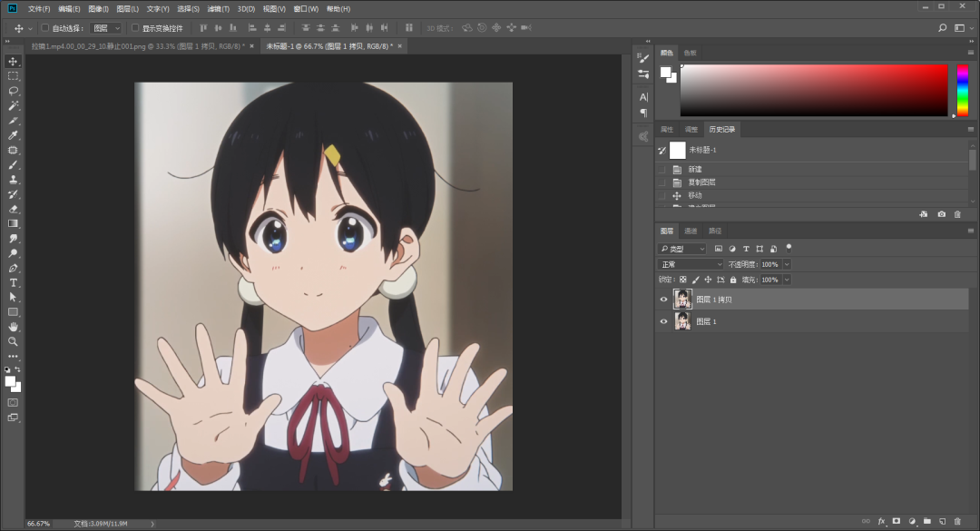Select the Gradient tool
The width and height of the screenshot is (980, 531).
[13, 223]
